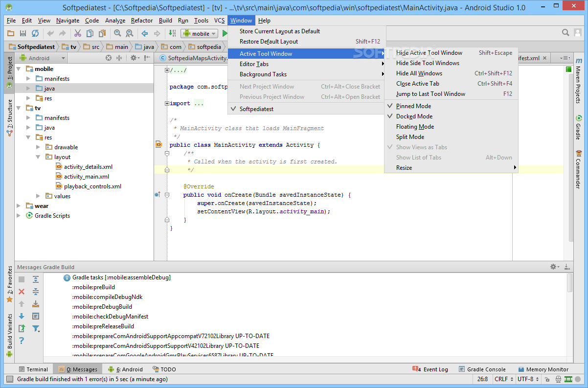This screenshot has height=388, width=588.
Task: Open the mobile run configuration dropdown
Action: [200, 33]
